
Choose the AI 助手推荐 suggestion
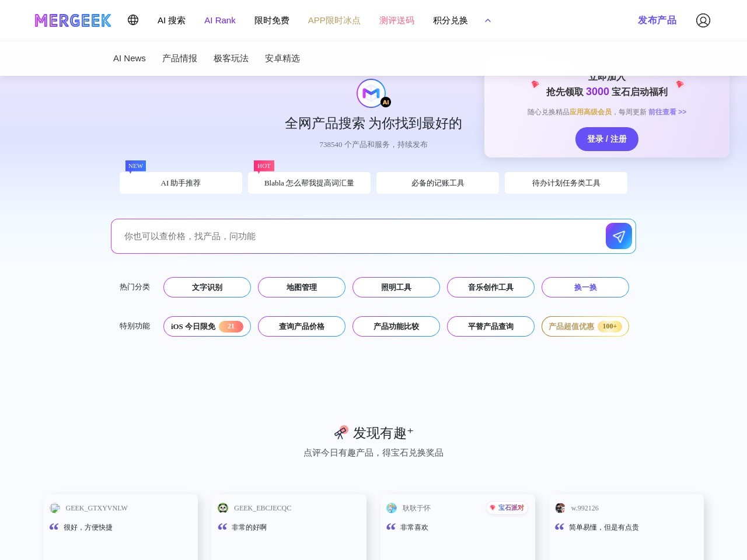click(x=181, y=183)
